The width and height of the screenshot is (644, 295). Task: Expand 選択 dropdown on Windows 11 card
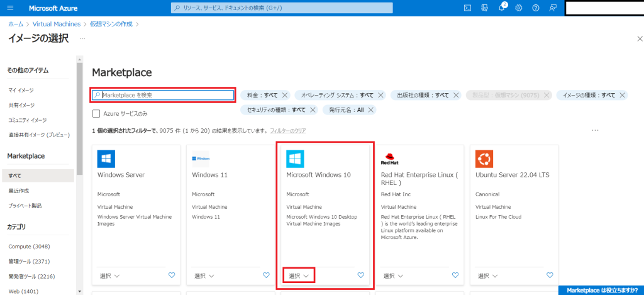tap(204, 276)
